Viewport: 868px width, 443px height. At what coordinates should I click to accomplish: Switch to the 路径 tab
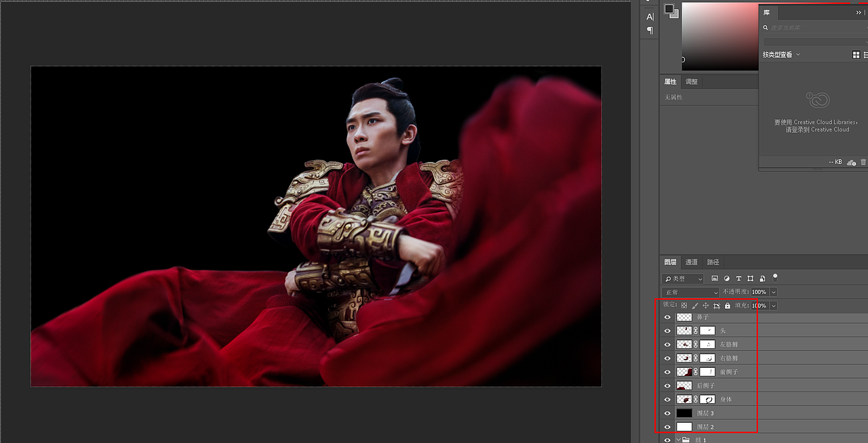pyautogui.click(x=713, y=262)
